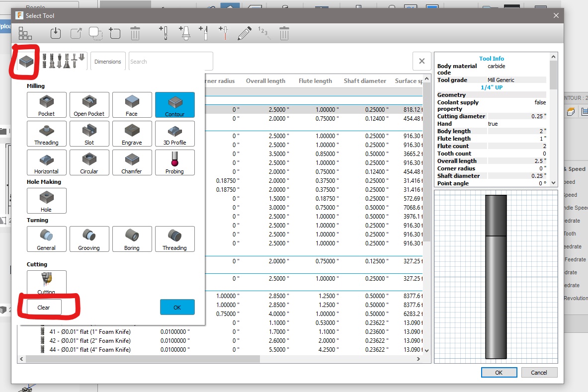Add a new probe tool
This screenshot has height=392, width=588.
(223, 33)
